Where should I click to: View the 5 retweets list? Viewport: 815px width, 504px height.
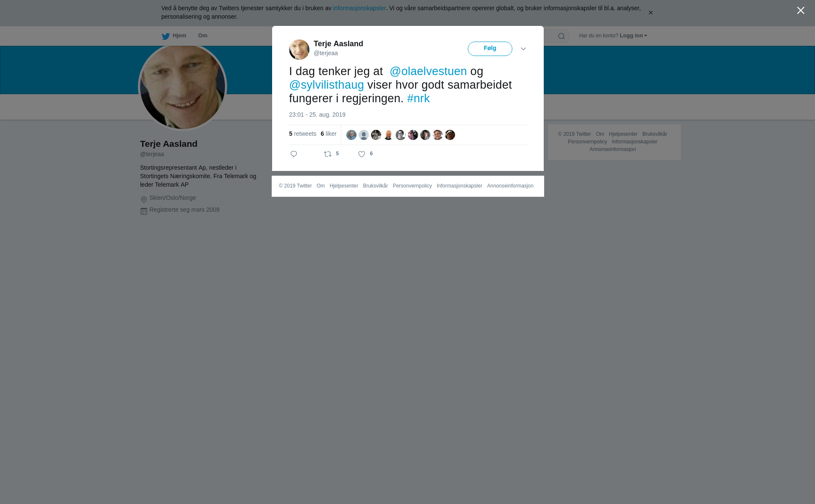pyautogui.click(x=303, y=134)
